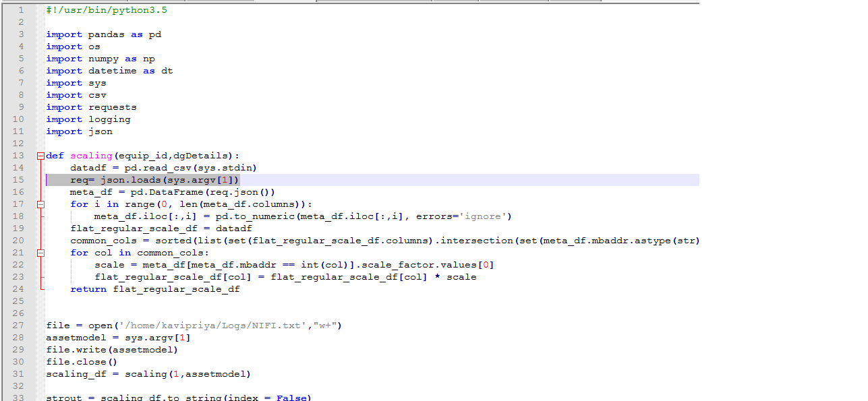Click the return statement on line 24
This screenshot has width=868, height=401.
(x=88, y=288)
